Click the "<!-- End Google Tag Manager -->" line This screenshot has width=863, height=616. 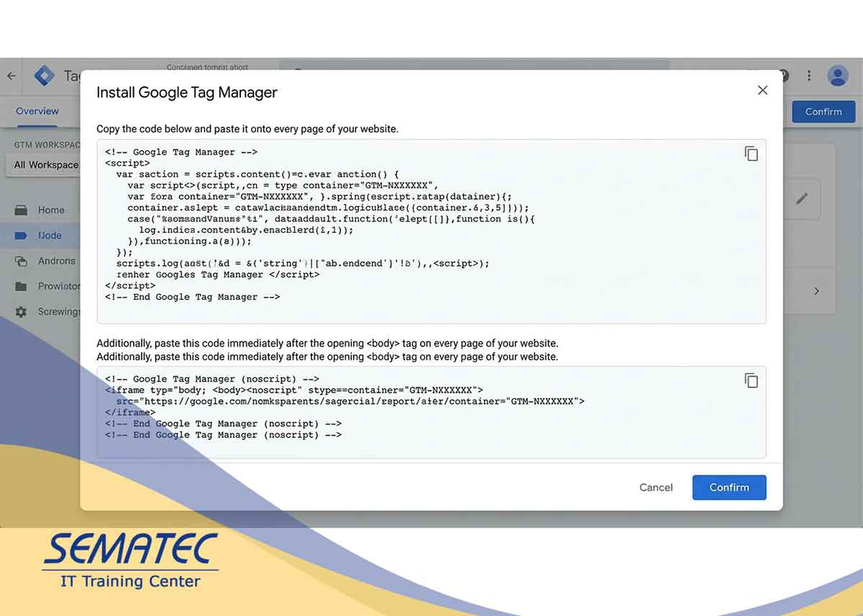tap(193, 297)
